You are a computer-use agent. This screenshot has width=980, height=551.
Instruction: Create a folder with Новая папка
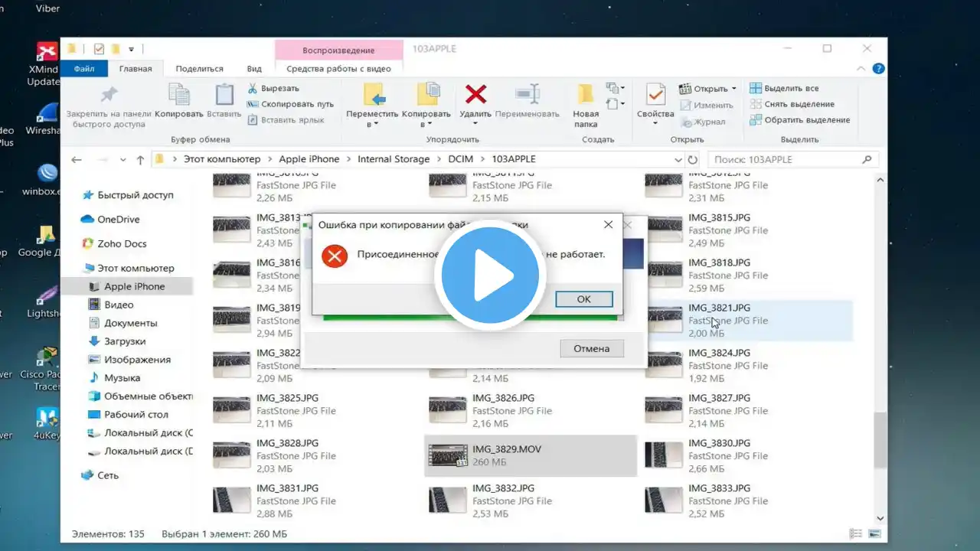586,105
